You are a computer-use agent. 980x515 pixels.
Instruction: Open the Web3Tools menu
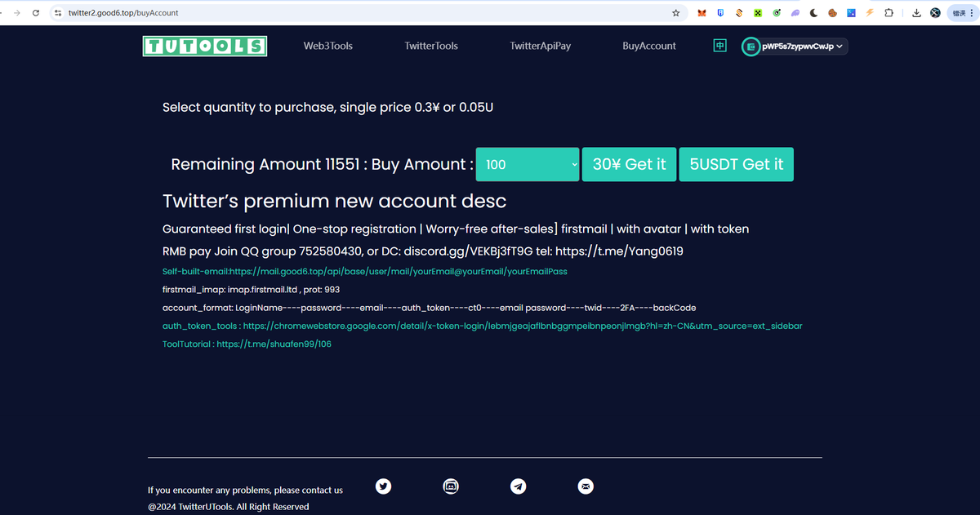tap(328, 46)
